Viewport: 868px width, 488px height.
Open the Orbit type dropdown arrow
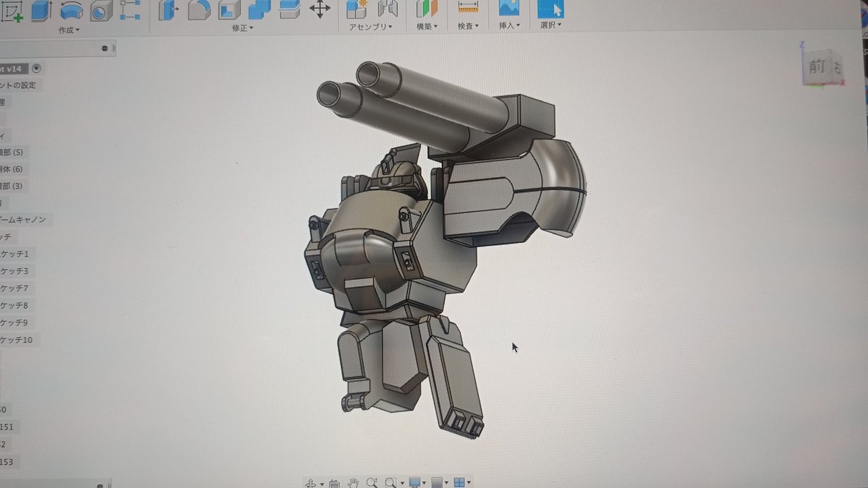321,484
